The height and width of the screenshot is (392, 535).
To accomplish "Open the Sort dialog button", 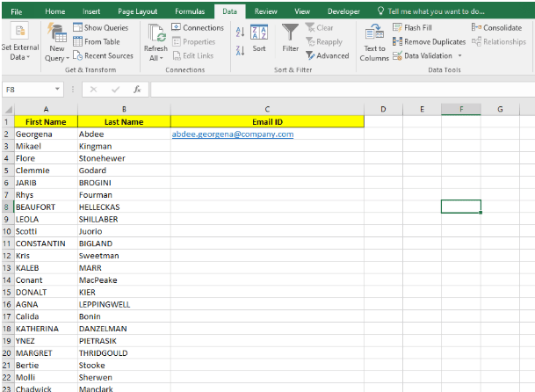I will [x=259, y=39].
